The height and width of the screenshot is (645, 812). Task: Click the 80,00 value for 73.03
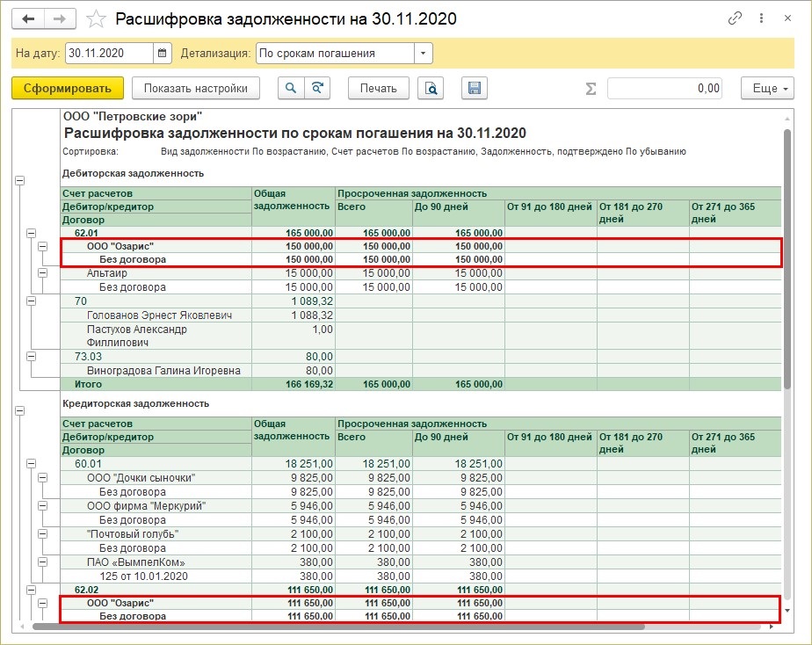(294, 356)
